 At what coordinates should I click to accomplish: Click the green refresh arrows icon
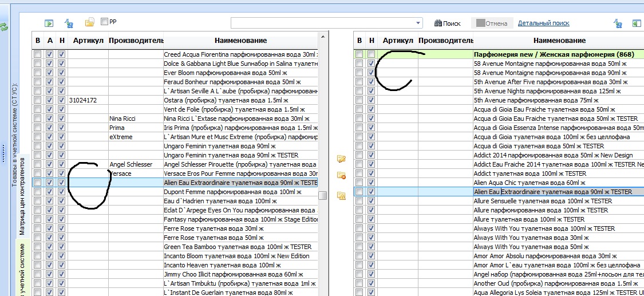[4, 27]
